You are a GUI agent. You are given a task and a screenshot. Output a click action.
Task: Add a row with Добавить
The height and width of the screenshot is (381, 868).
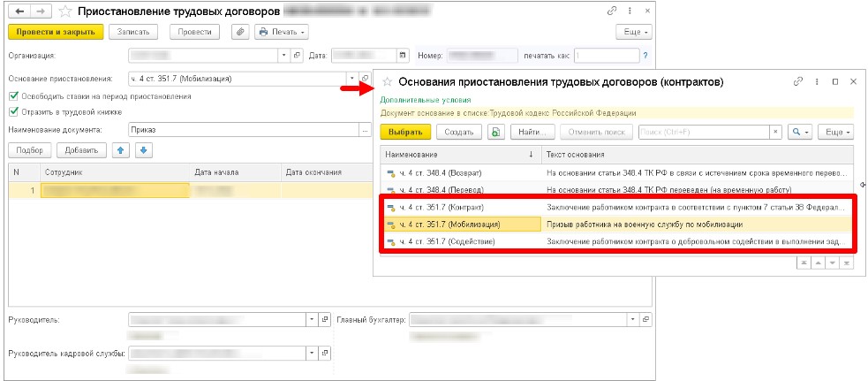[81, 149]
